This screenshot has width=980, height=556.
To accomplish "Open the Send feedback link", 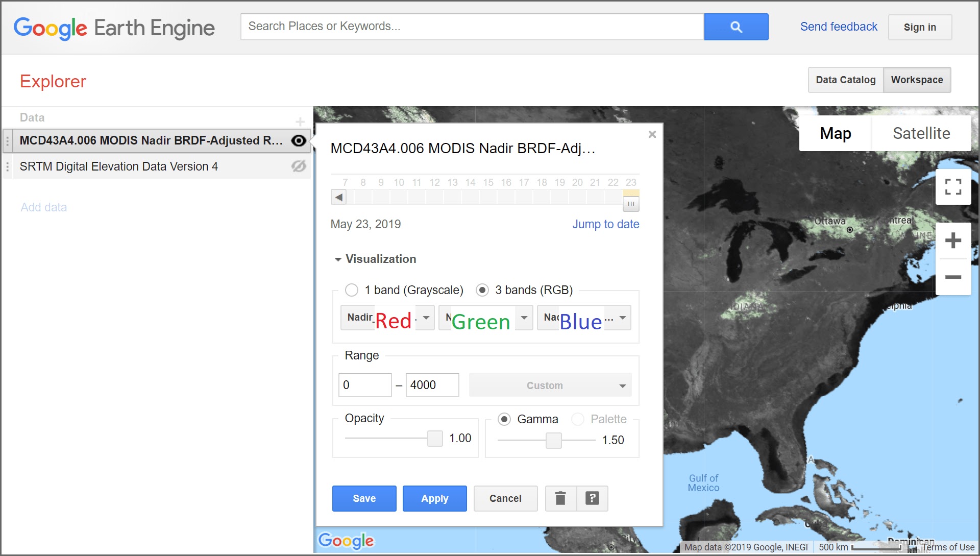I will click(839, 27).
